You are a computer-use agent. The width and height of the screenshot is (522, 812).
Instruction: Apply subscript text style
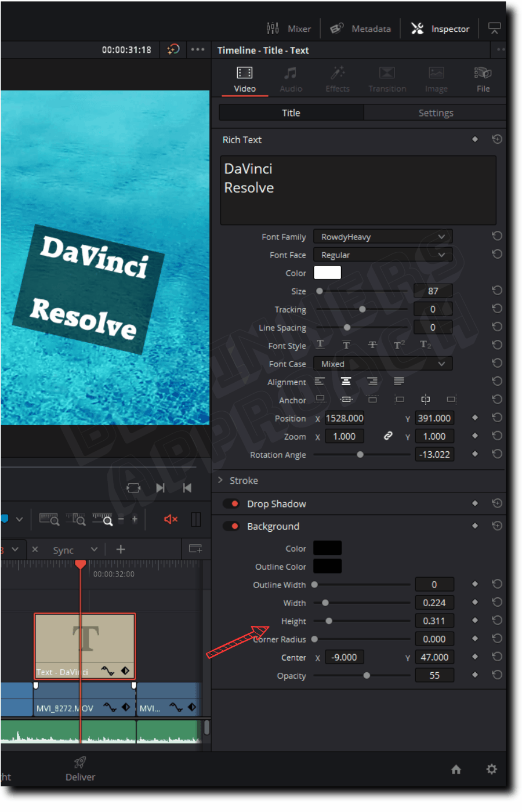pyautogui.click(x=425, y=345)
